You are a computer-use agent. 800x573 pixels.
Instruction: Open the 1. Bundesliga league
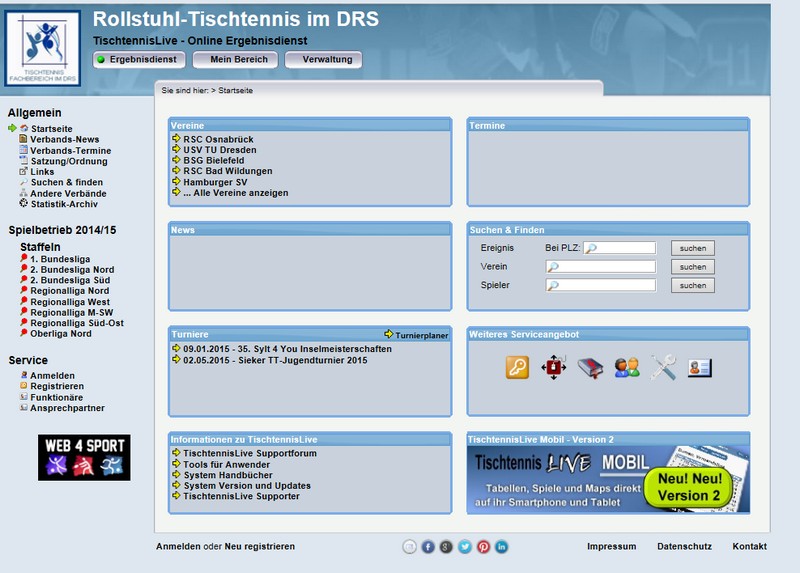click(60, 259)
